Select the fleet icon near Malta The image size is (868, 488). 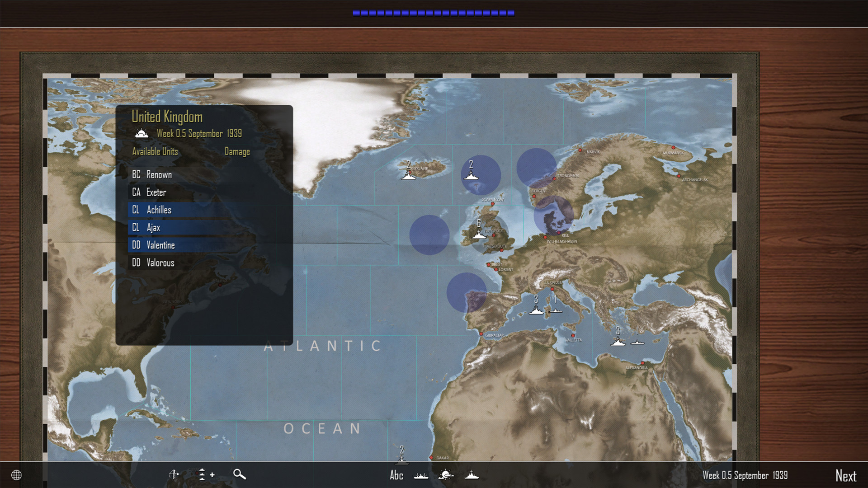618,343
